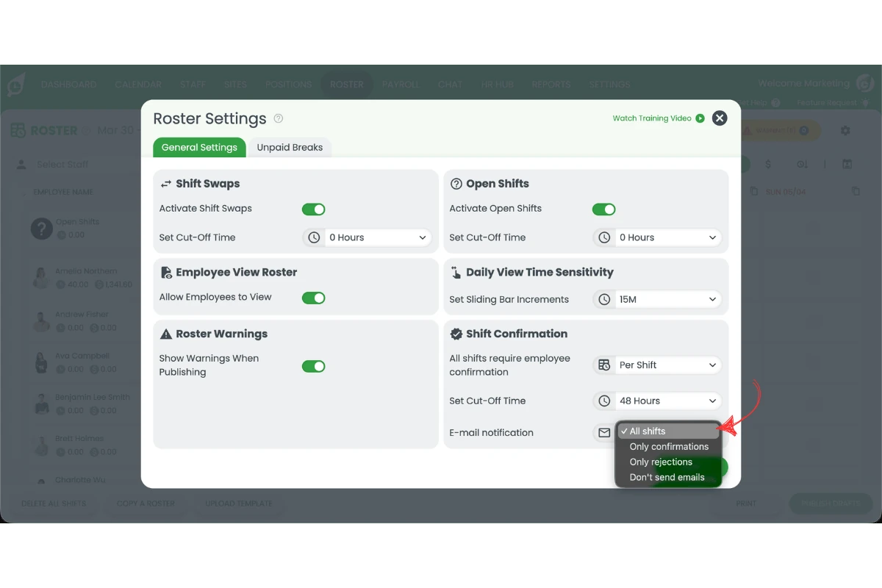Click the dollar sign icon in roster toolbar
This screenshot has width=882, height=588.
768,164
